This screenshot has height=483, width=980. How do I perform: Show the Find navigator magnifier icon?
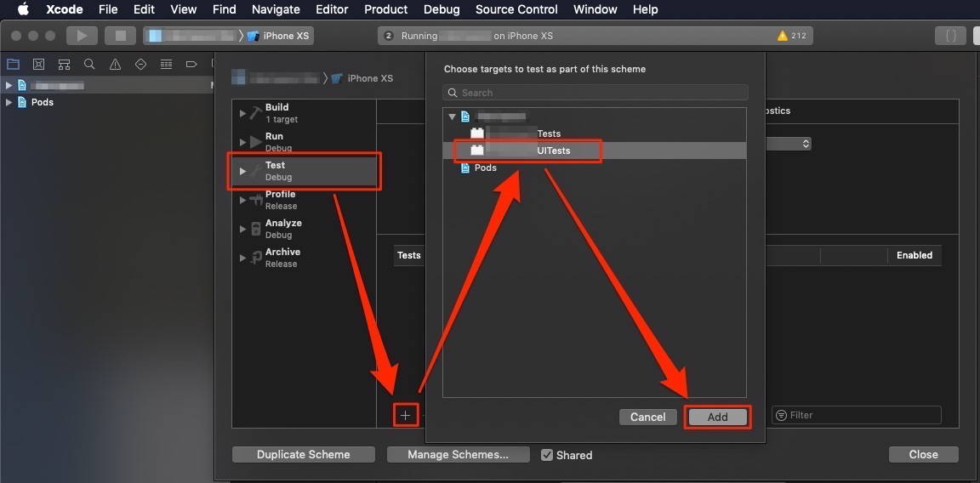click(89, 64)
